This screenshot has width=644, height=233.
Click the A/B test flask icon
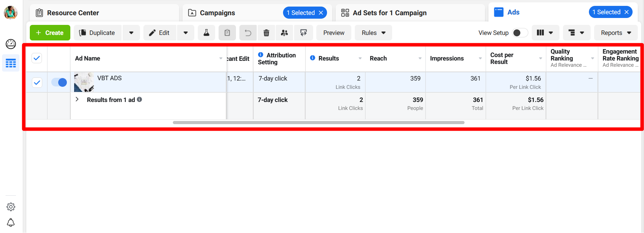[x=206, y=33]
